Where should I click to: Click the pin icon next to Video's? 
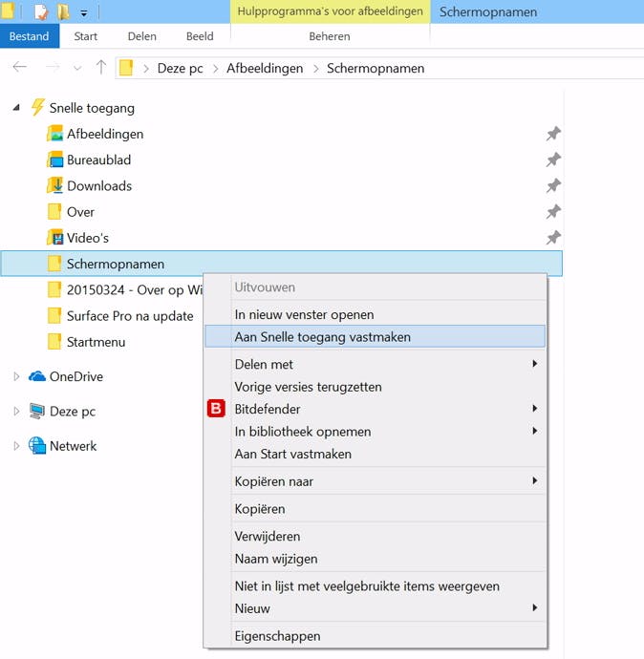coord(553,239)
